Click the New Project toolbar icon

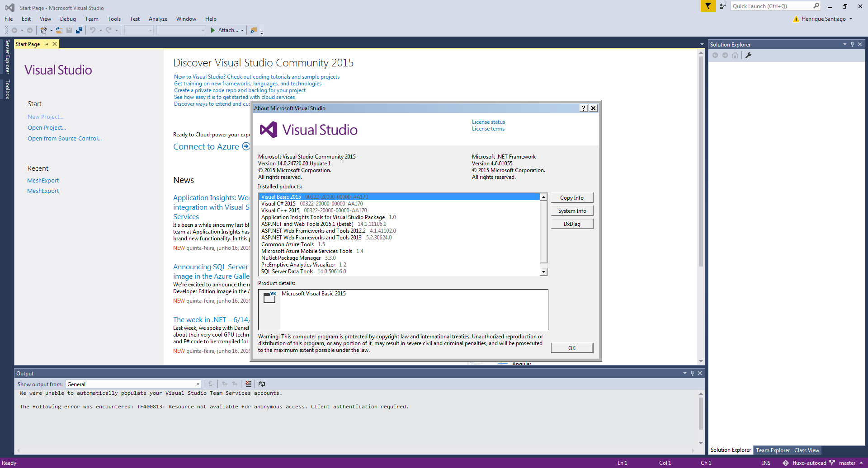(43, 30)
